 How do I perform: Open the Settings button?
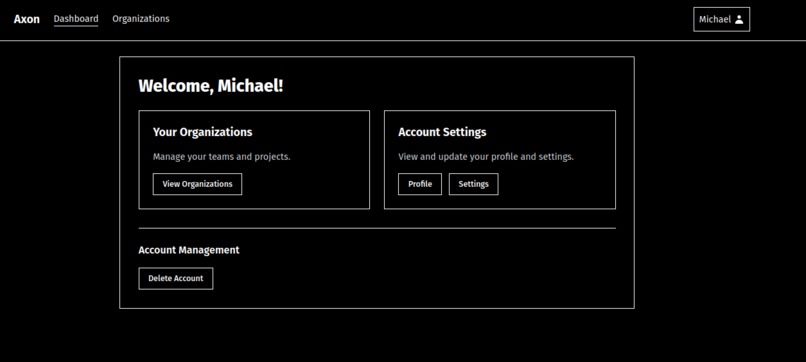(x=473, y=184)
